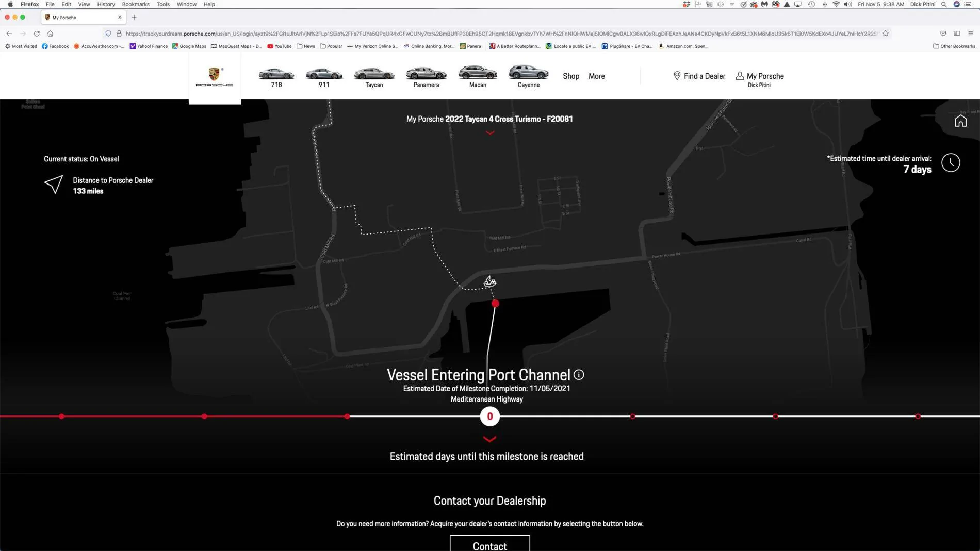This screenshot has width=980, height=551.
Task: Open the PlugShare bookmark
Action: pos(627,46)
